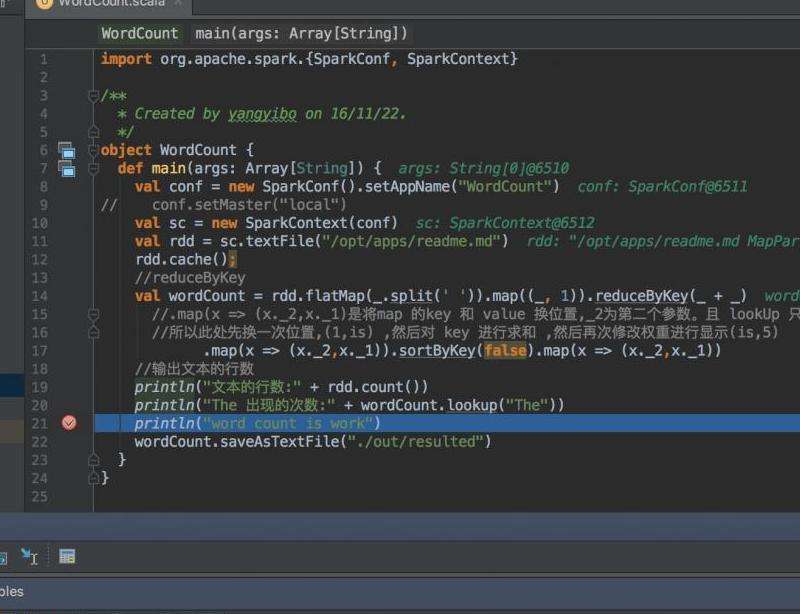Place cursor on highlighted false keyword
This screenshot has height=614, width=800.
[x=505, y=350]
